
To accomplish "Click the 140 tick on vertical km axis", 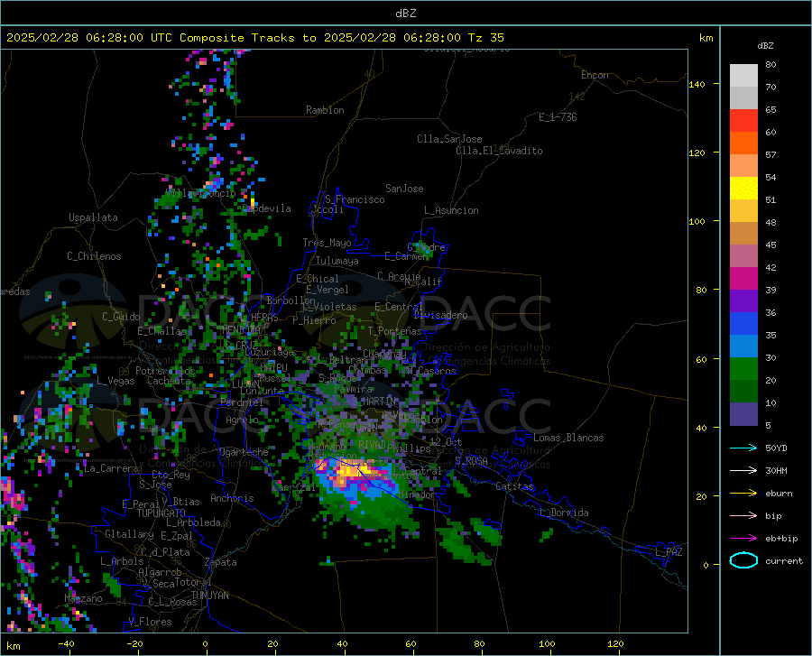I will click(697, 85).
